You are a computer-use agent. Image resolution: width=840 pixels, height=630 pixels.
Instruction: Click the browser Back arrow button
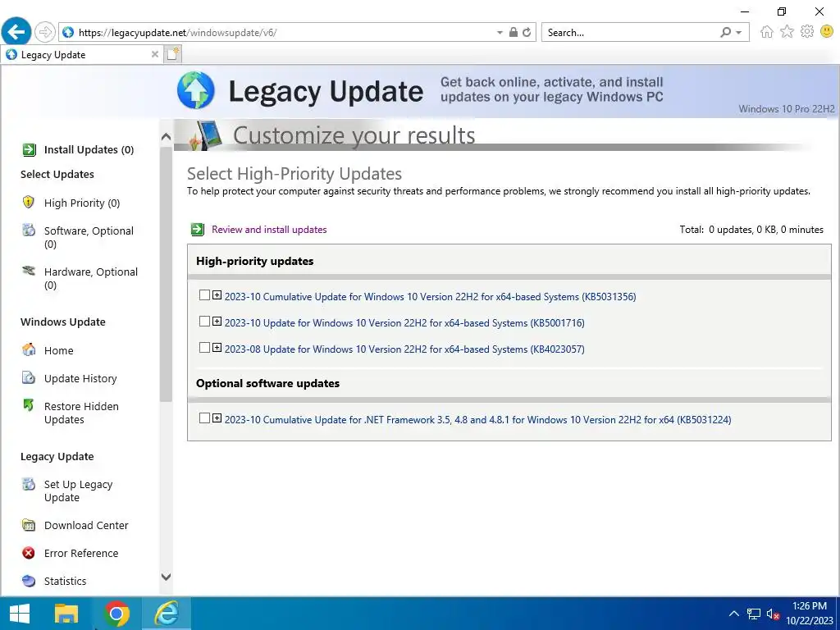16,32
